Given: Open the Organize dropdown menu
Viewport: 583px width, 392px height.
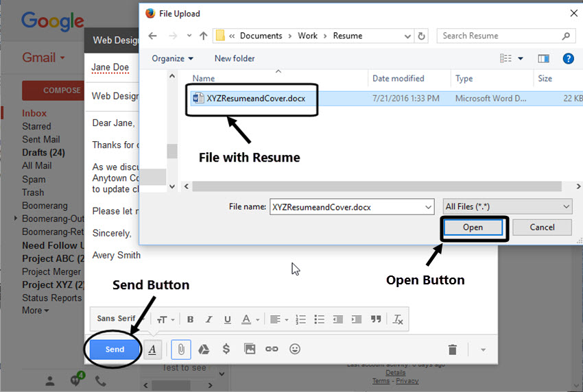Looking at the screenshot, I should (173, 58).
